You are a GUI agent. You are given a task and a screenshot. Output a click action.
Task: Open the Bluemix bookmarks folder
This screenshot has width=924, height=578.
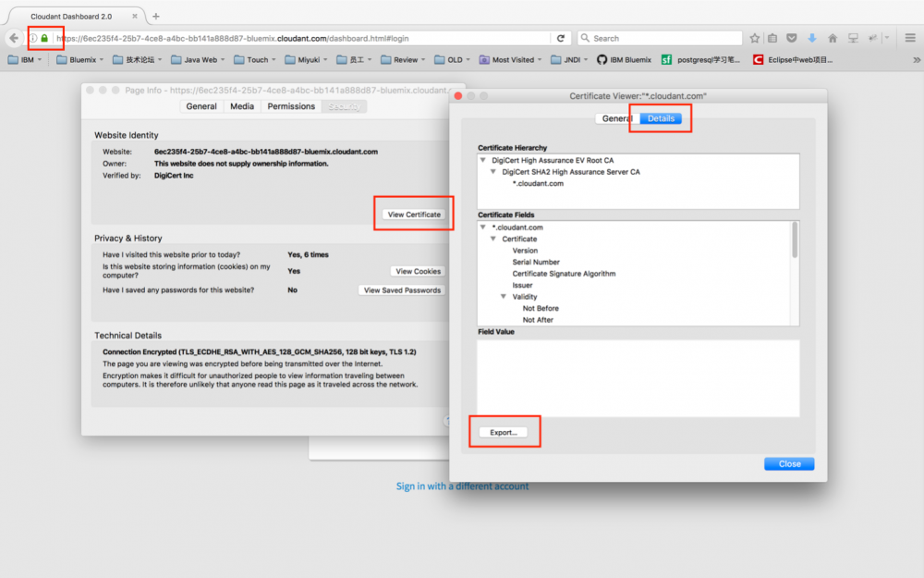click(x=79, y=59)
